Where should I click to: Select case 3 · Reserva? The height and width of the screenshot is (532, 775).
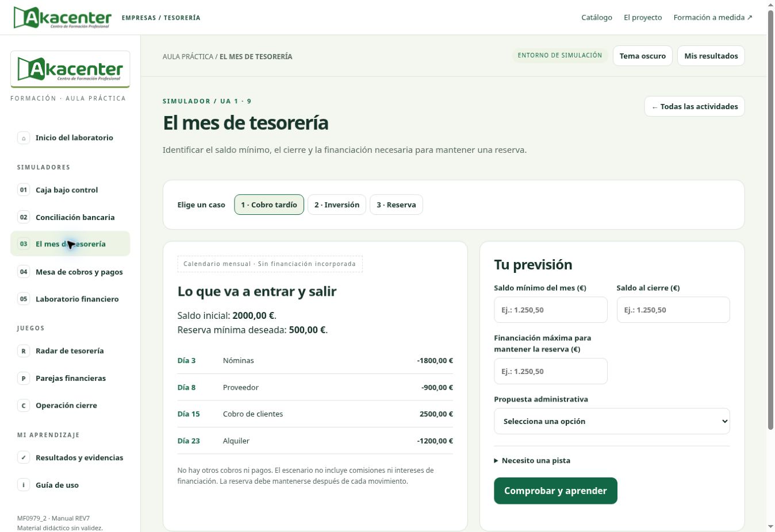tap(396, 205)
